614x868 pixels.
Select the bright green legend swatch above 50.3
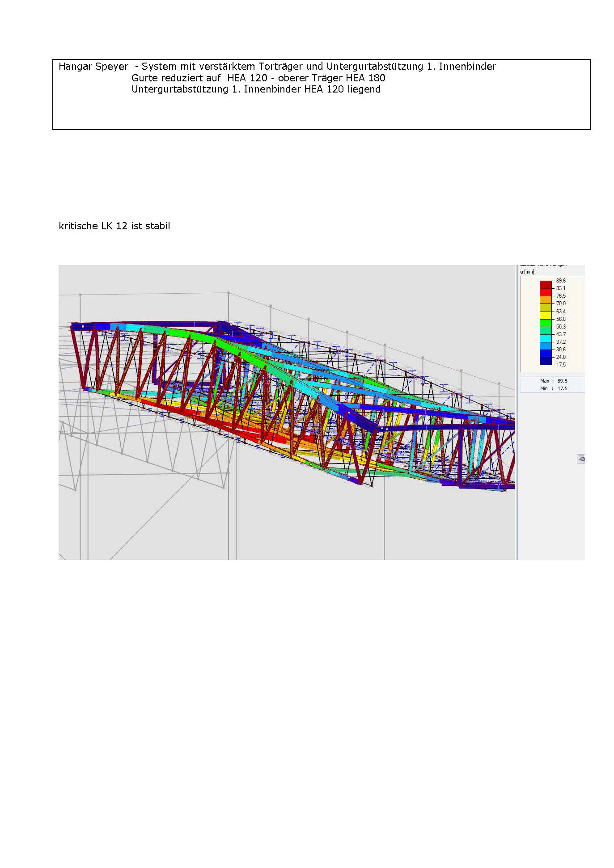pyautogui.click(x=546, y=323)
